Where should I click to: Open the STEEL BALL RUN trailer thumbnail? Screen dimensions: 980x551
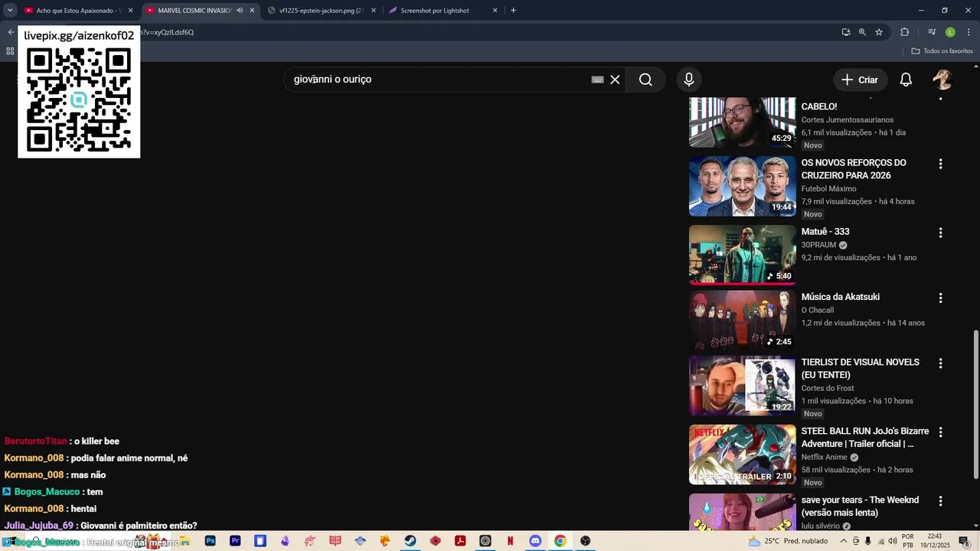742,455
